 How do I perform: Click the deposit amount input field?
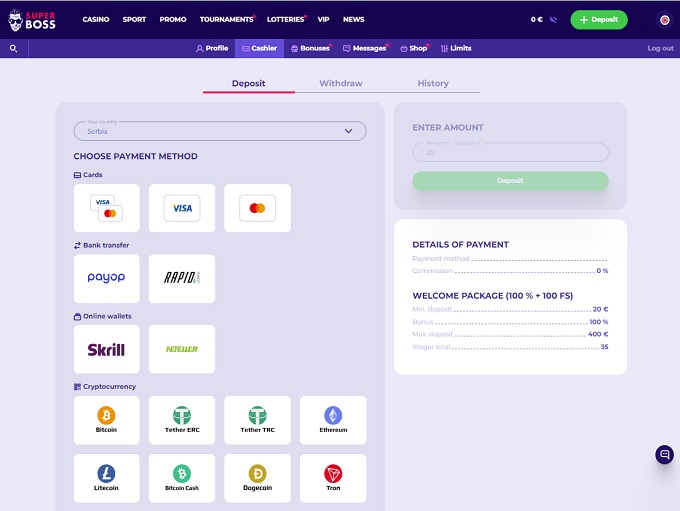tap(510, 152)
